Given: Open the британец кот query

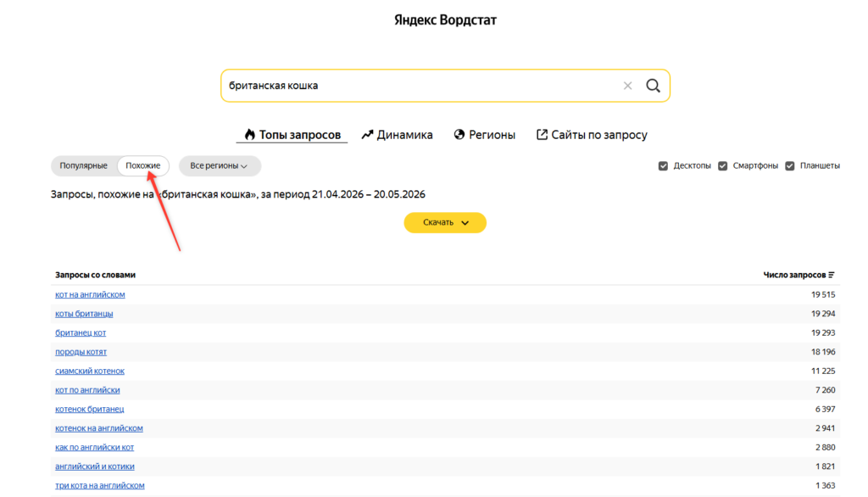Looking at the screenshot, I should click(x=81, y=333).
